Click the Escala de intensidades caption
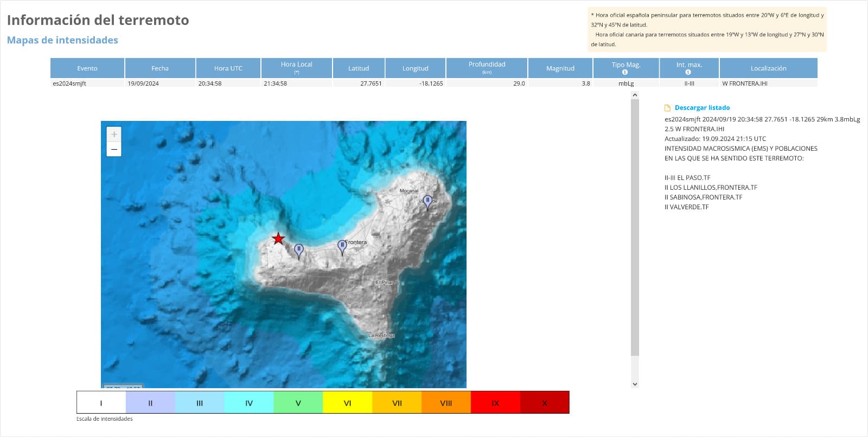Viewport: 868px width, 437px height. [105, 419]
